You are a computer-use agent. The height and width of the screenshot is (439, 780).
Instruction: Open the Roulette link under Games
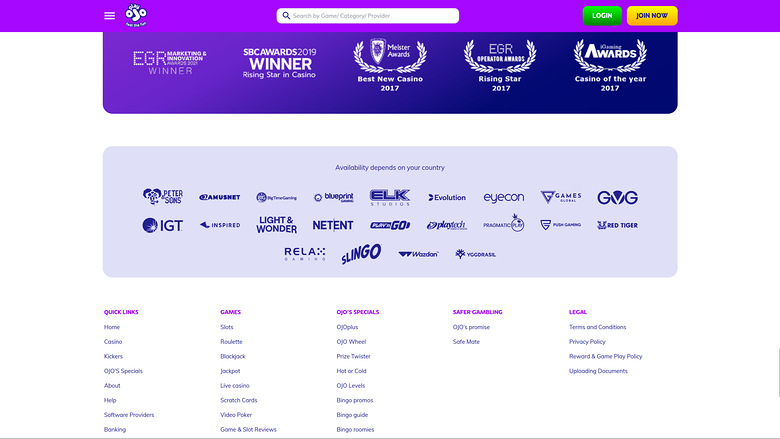231,342
